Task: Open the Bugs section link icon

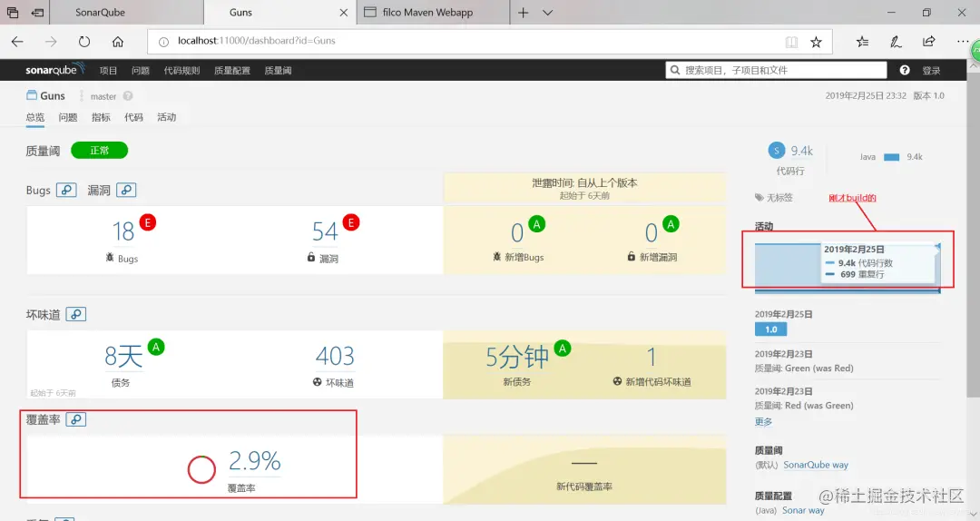Action: tap(66, 190)
